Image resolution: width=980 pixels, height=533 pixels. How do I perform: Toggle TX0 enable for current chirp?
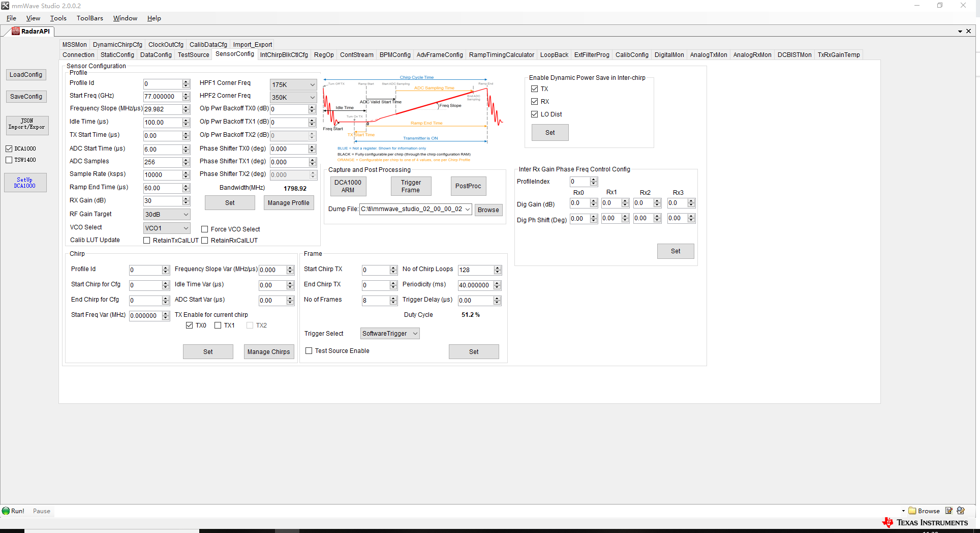point(189,325)
